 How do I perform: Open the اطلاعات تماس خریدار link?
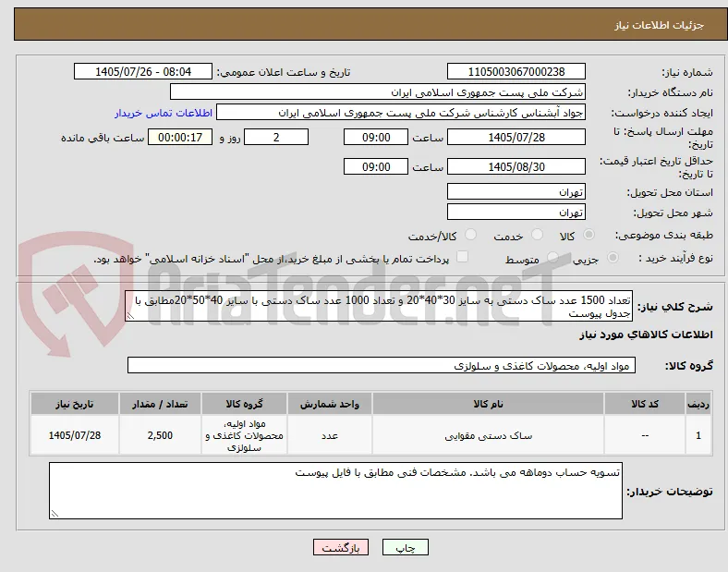164,113
